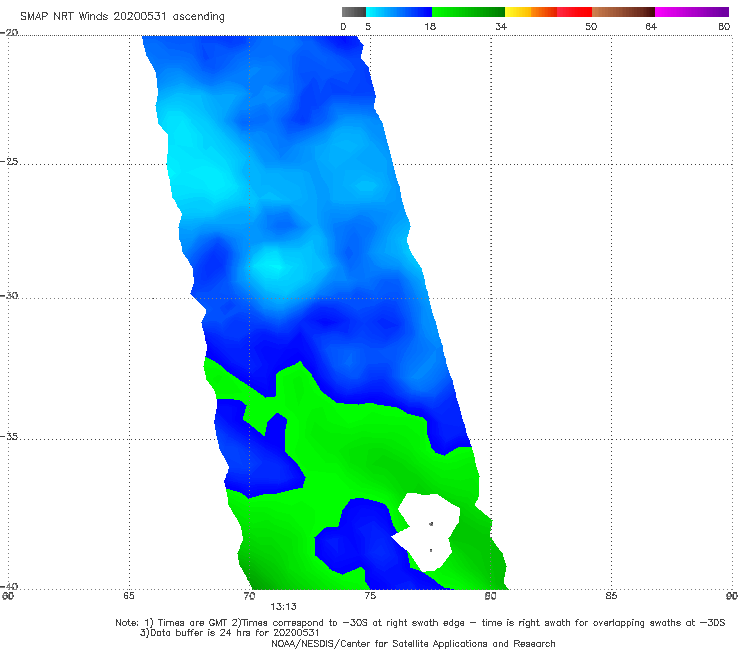
Task: Click the latitude label '-30'
Action: 9,295
